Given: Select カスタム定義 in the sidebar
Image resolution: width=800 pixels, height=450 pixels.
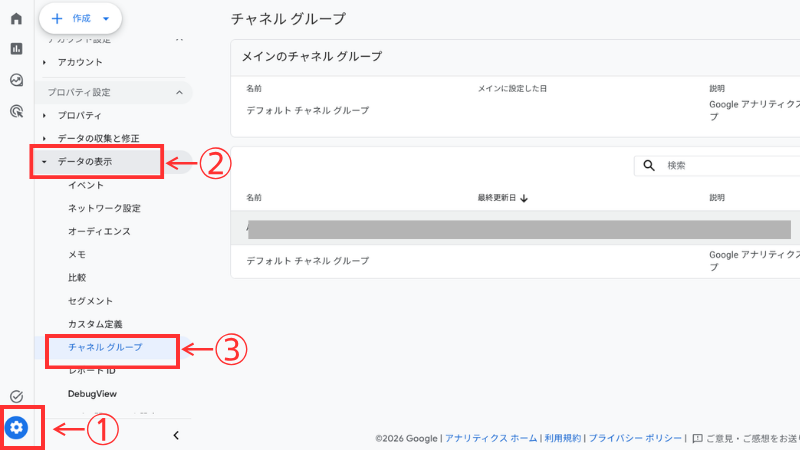Looking at the screenshot, I should coord(95,324).
